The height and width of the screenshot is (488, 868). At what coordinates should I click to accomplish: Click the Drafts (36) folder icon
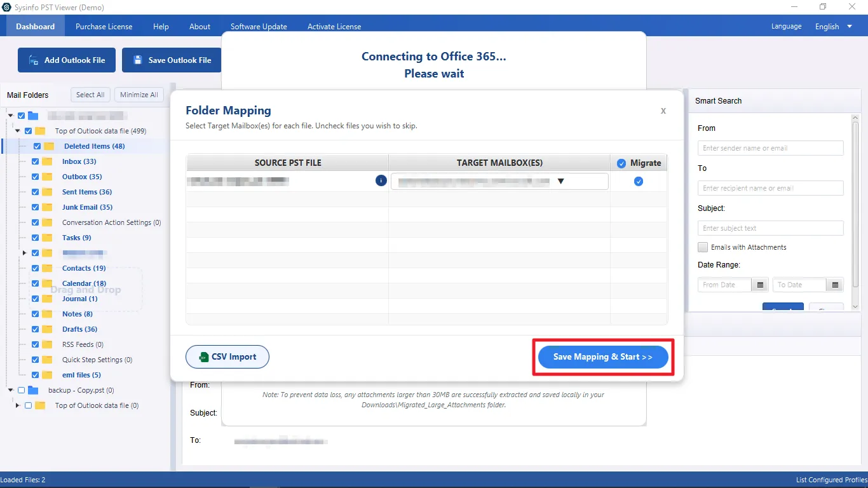pos(47,329)
